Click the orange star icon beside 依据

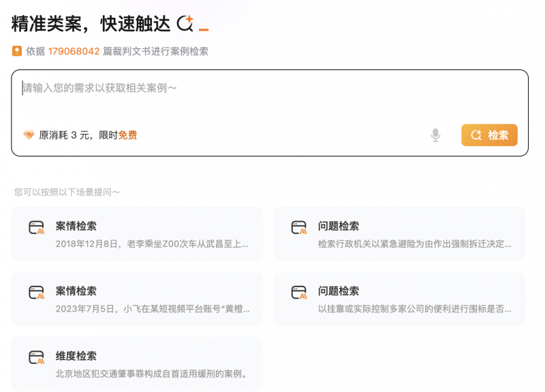coord(17,51)
